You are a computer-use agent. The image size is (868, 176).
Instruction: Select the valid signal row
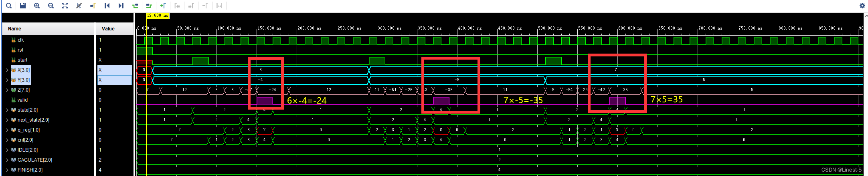click(48, 100)
